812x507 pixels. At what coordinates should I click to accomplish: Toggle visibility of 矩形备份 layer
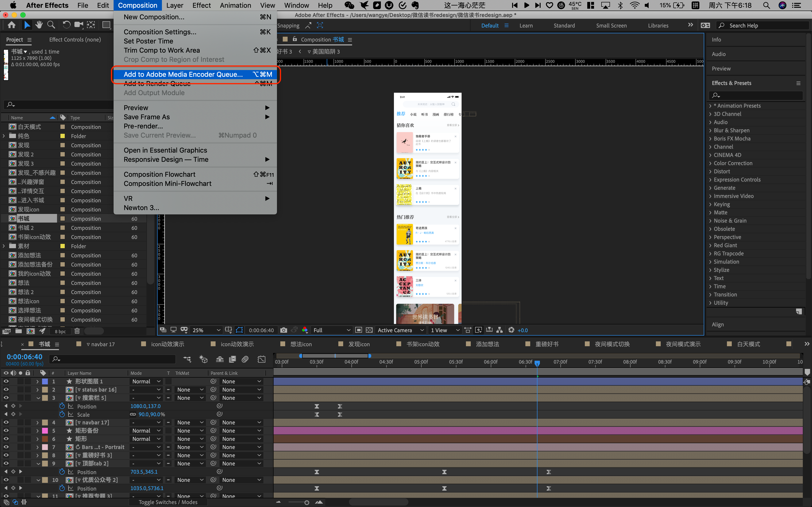click(x=6, y=430)
